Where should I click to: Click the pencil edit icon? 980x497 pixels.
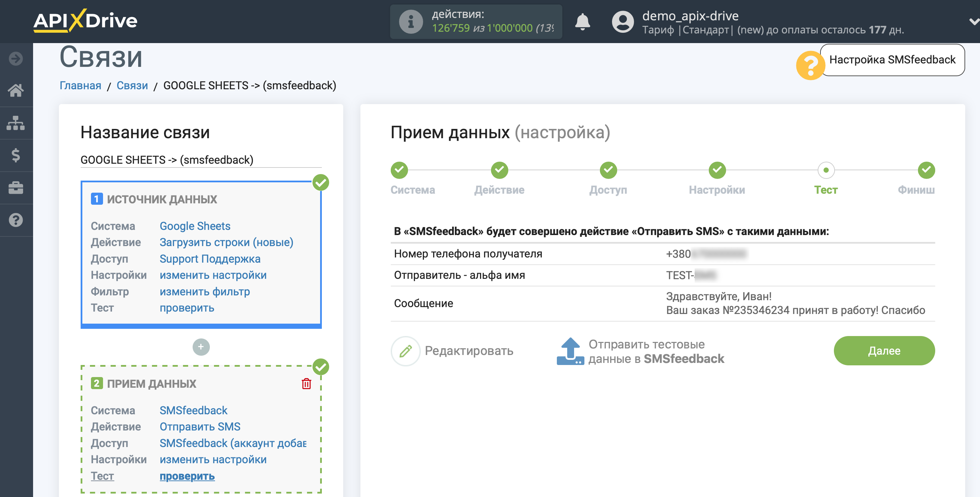pos(406,351)
